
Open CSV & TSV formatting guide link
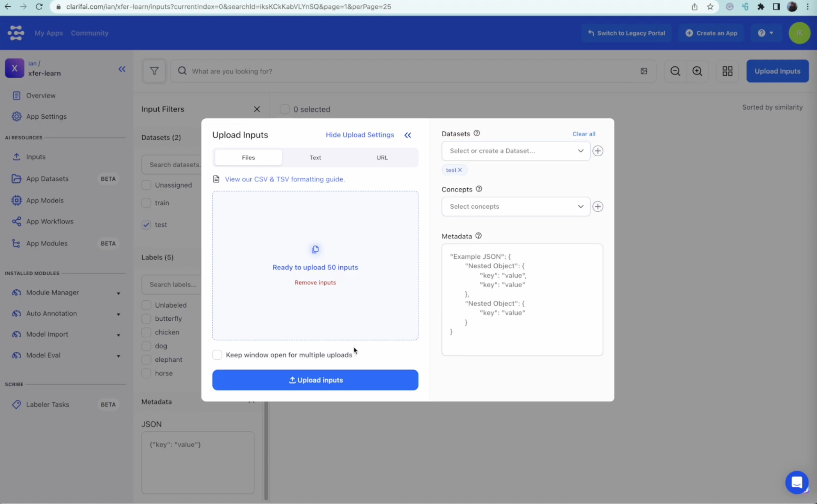coord(284,179)
